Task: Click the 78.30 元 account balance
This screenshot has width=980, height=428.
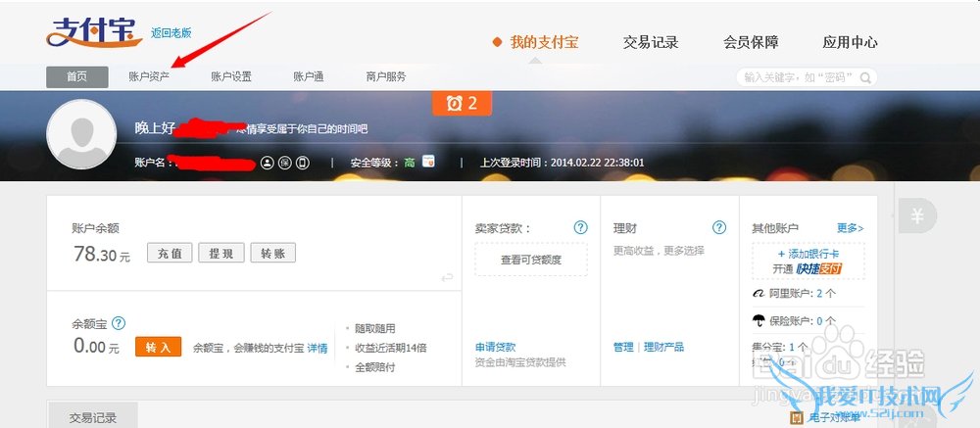Action: (x=102, y=254)
